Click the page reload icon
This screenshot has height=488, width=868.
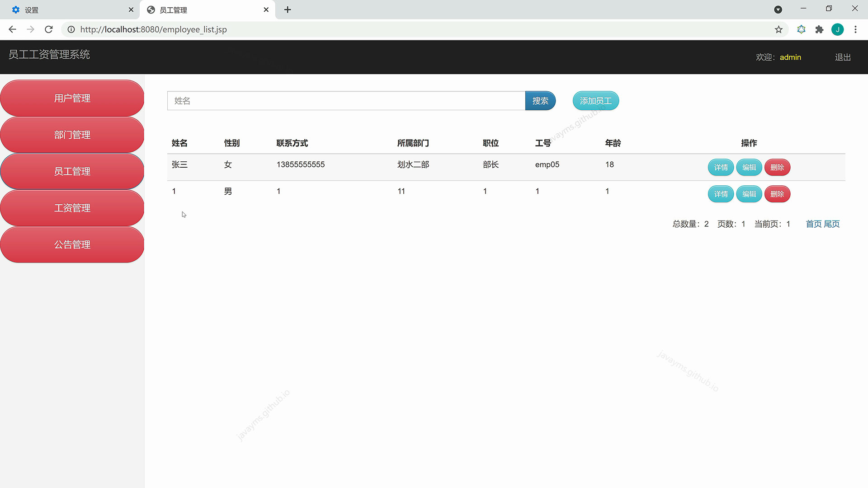click(48, 29)
